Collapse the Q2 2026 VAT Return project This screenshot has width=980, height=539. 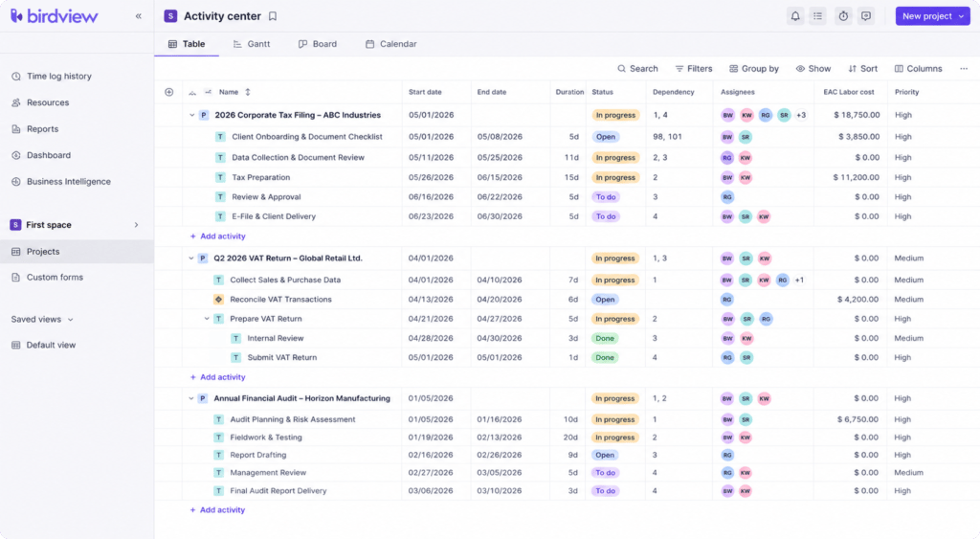coord(191,258)
